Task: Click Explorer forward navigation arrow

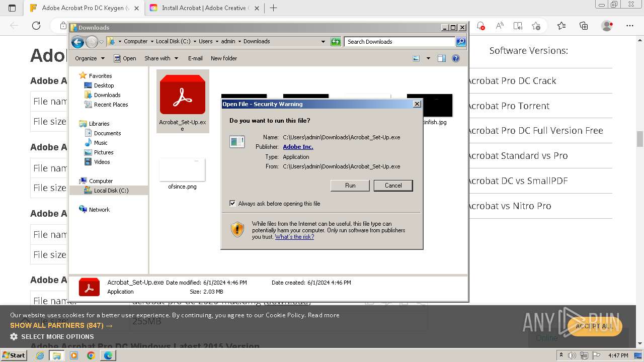Action: coord(92,42)
